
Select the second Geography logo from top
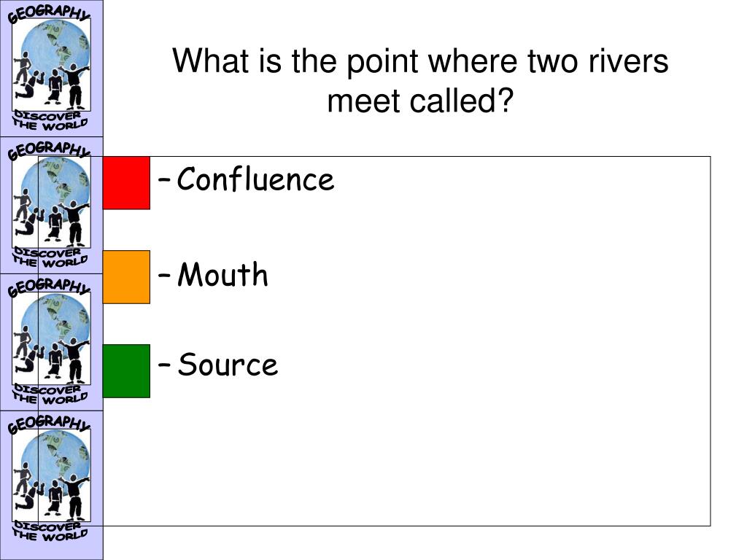(52, 205)
